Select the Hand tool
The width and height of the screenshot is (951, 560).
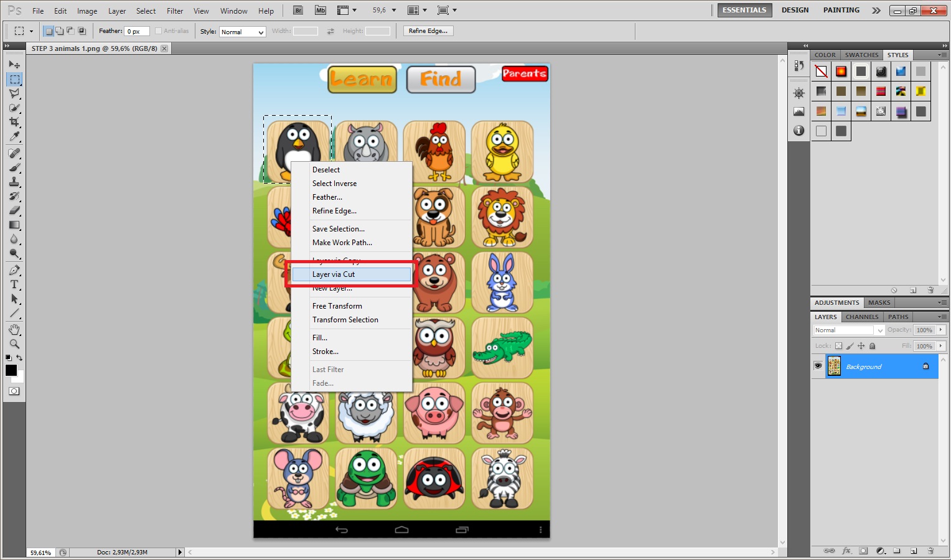(x=14, y=330)
